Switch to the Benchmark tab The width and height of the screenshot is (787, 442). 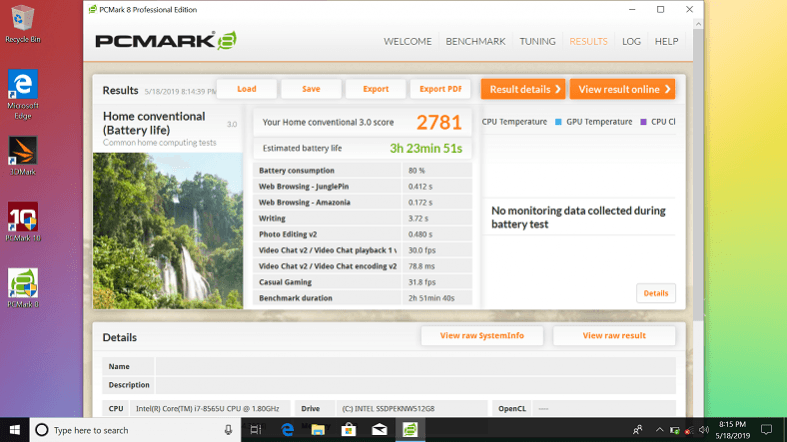coord(475,41)
